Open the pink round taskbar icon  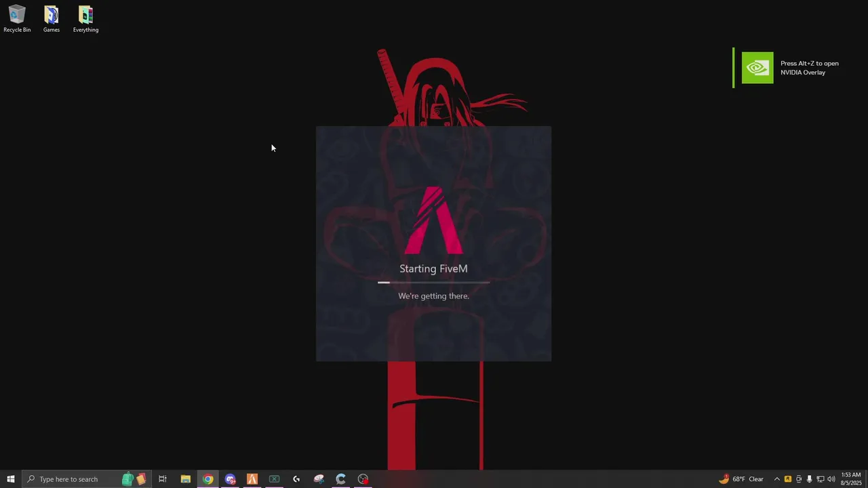click(x=319, y=479)
